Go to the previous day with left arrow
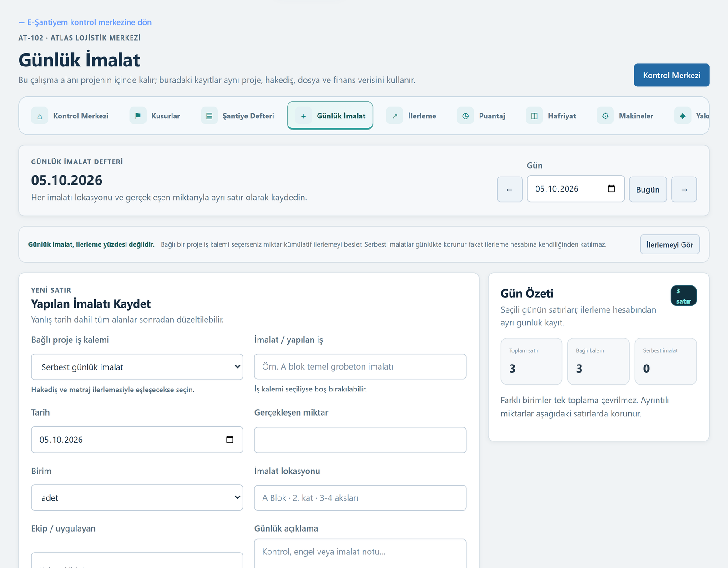This screenshot has height=568, width=728. 510,189
